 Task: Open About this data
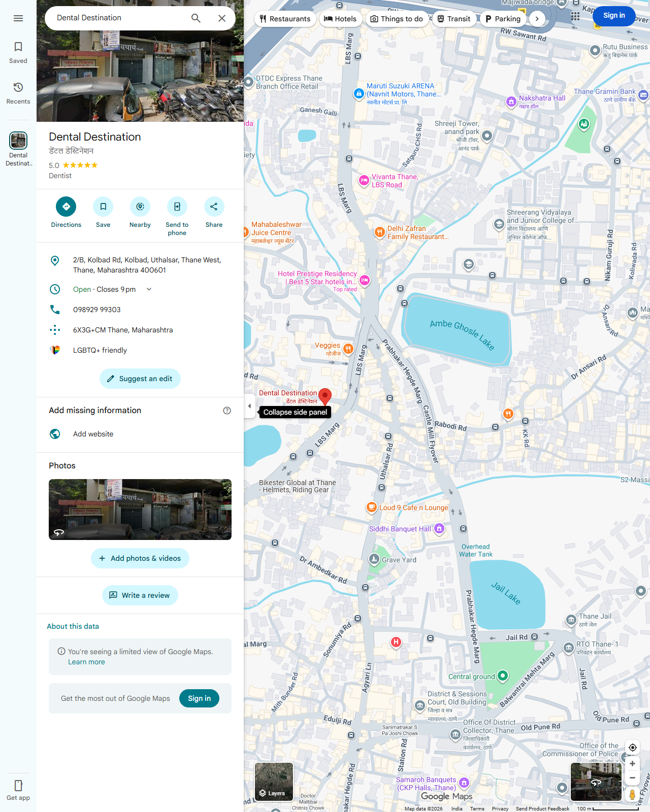click(x=73, y=626)
